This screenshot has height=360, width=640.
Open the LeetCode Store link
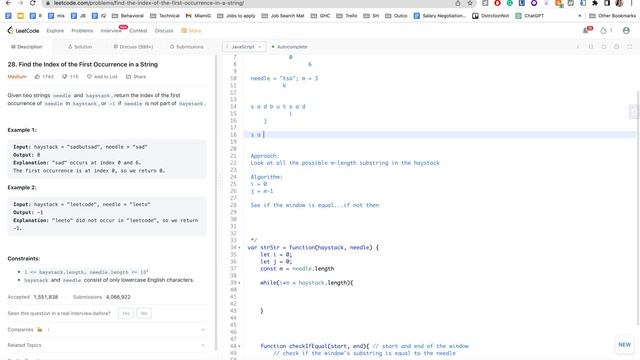click(191, 31)
